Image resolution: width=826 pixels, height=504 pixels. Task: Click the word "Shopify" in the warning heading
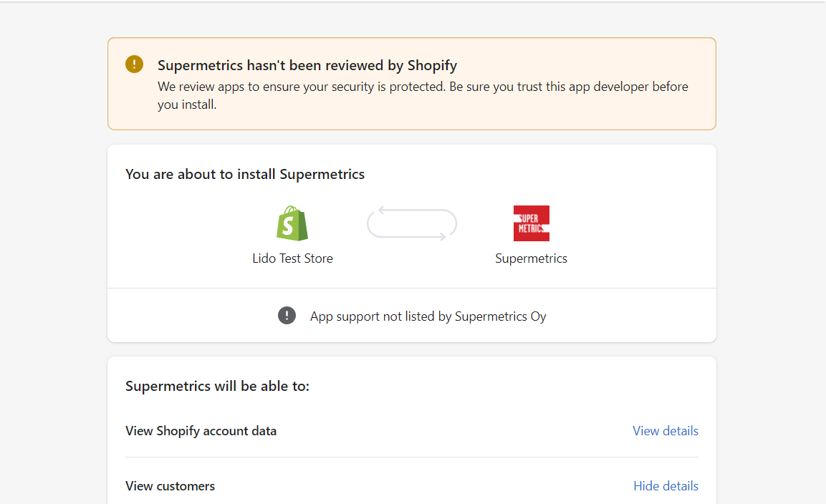pyautogui.click(x=432, y=66)
